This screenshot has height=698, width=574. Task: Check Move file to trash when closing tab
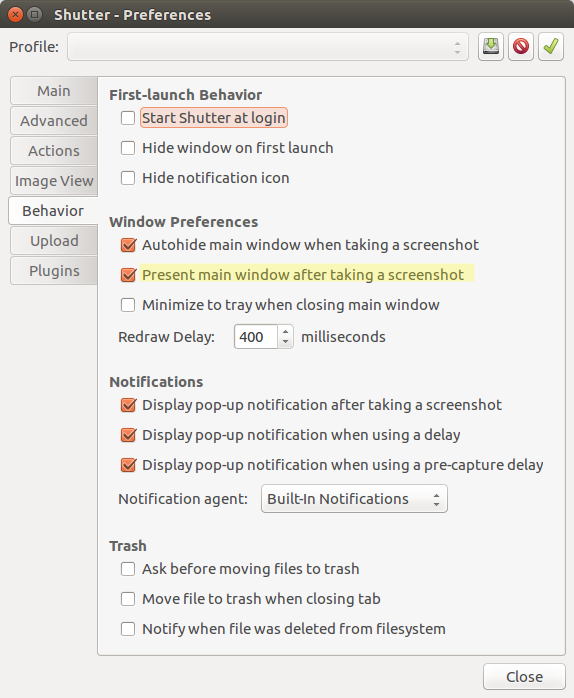(128, 599)
